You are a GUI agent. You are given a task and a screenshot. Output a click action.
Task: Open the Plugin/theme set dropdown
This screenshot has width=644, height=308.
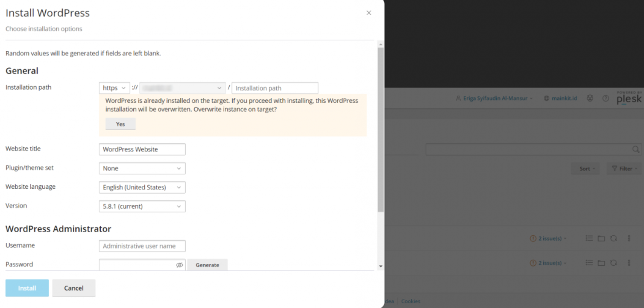click(142, 168)
